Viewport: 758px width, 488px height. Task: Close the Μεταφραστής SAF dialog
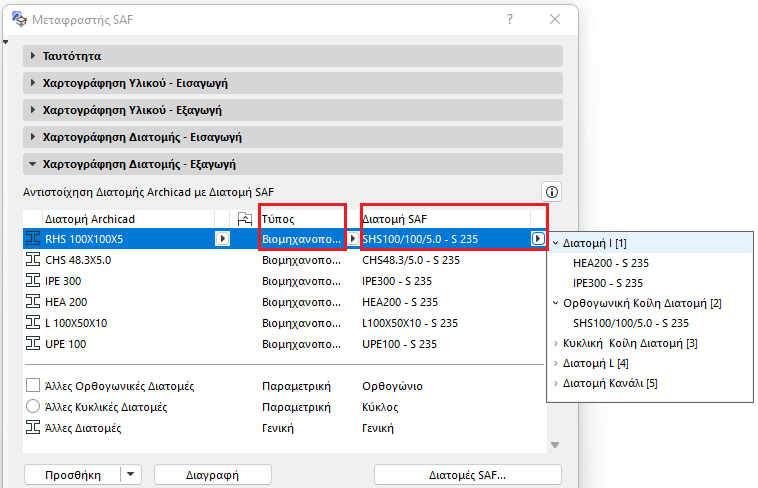tap(555, 19)
